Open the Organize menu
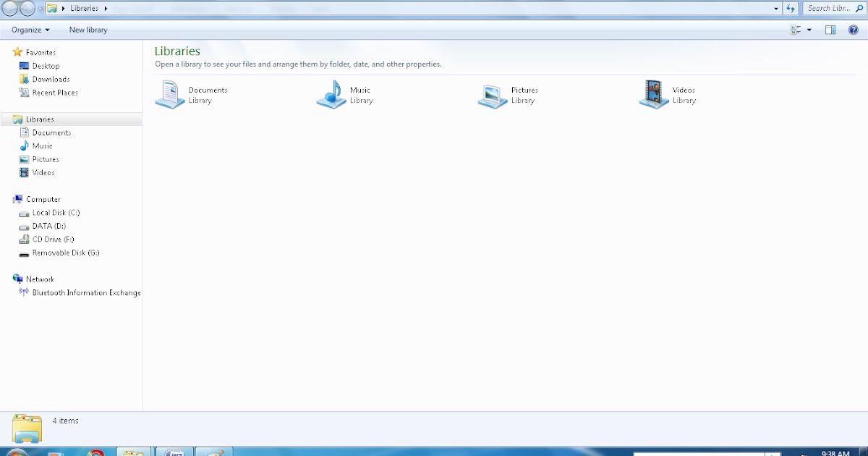This screenshot has width=868, height=456. click(x=30, y=30)
